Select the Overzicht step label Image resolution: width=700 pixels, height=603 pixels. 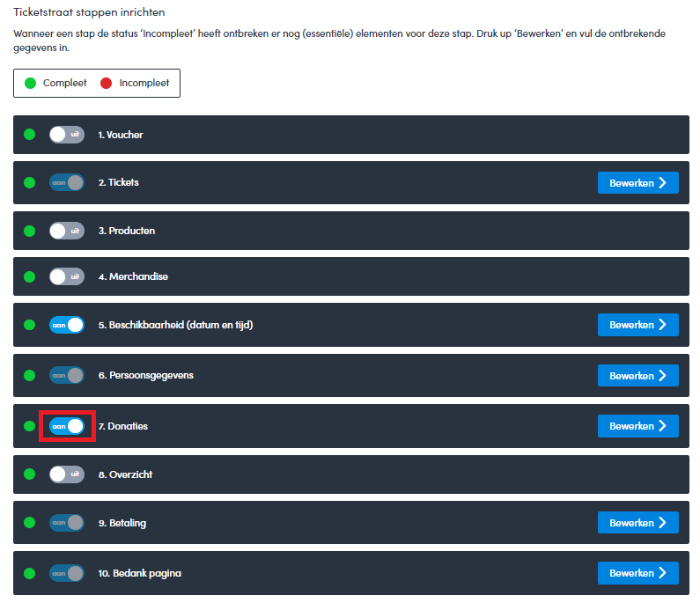(x=125, y=474)
